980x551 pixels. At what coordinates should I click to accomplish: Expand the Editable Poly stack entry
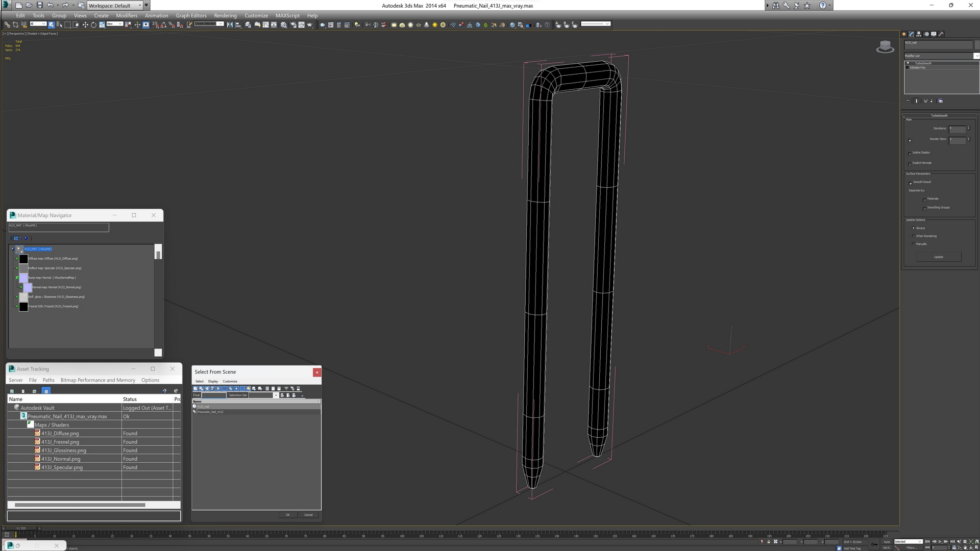pyautogui.click(x=908, y=67)
